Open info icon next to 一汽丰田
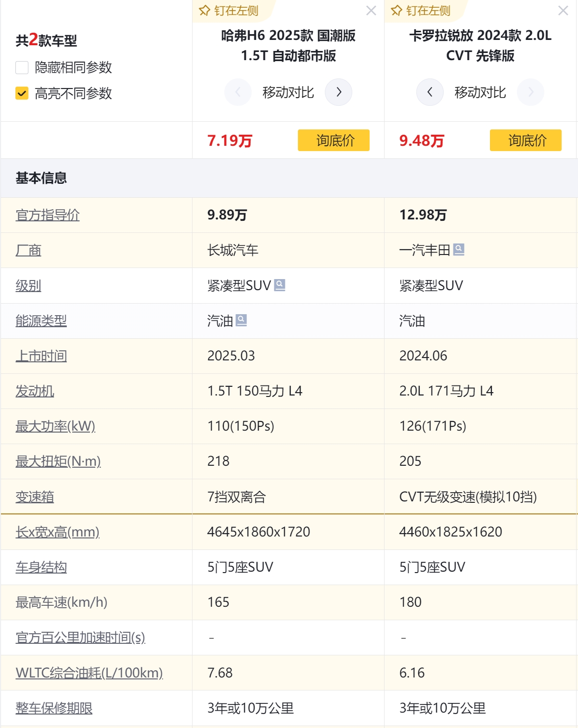578x728 pixels. coord(459,249)
